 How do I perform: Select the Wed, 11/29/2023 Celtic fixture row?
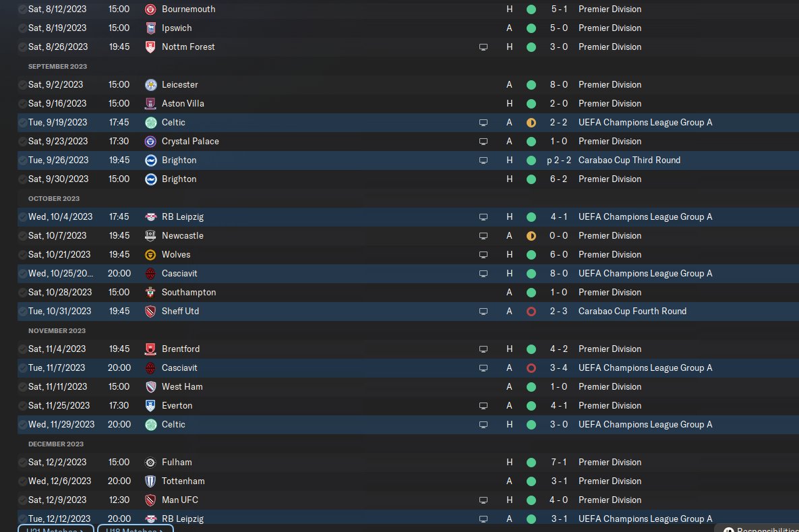tap(337, 425)
